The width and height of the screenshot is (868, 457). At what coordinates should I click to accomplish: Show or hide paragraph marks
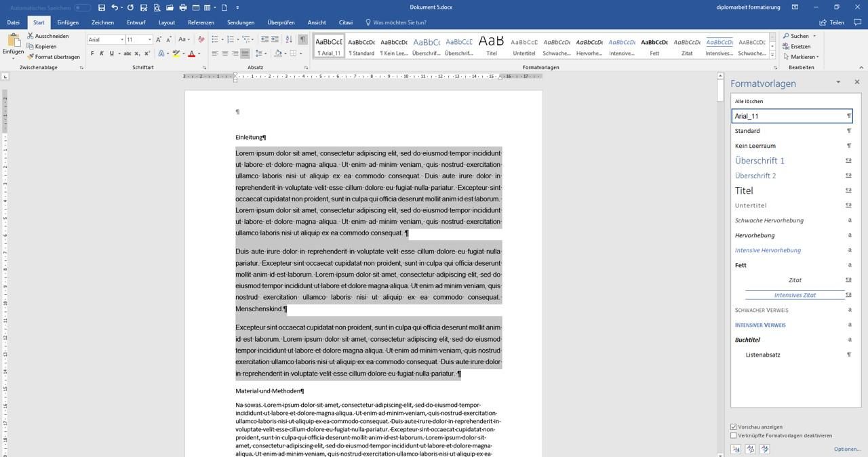[302, 39]
